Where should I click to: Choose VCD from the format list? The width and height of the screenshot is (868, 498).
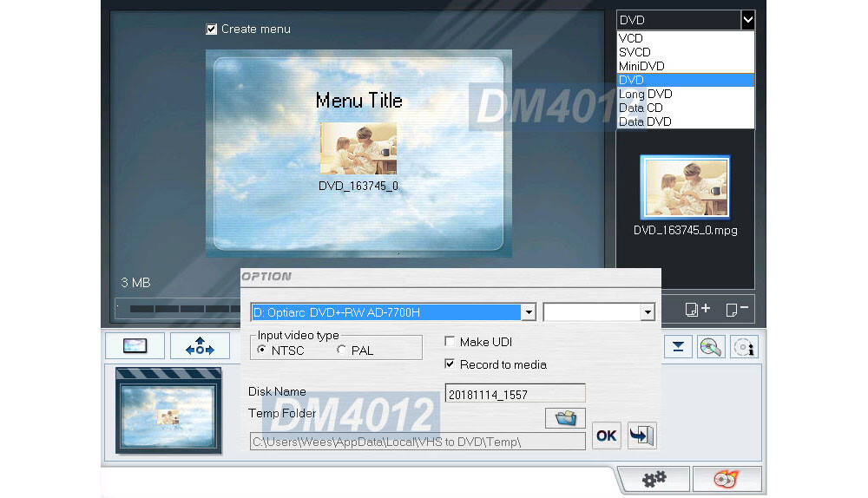coord(686,38)
